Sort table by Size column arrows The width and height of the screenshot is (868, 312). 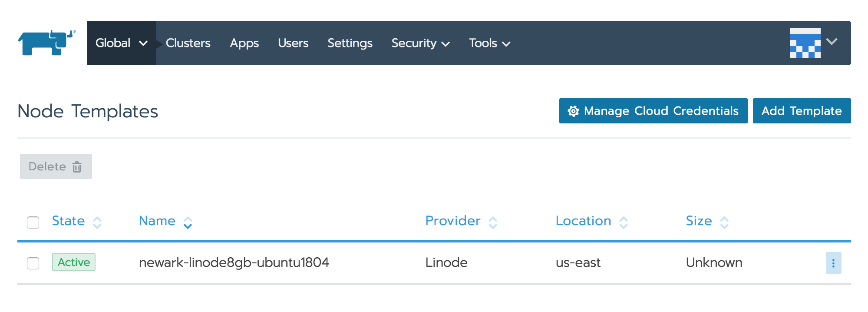pos(724,222)
